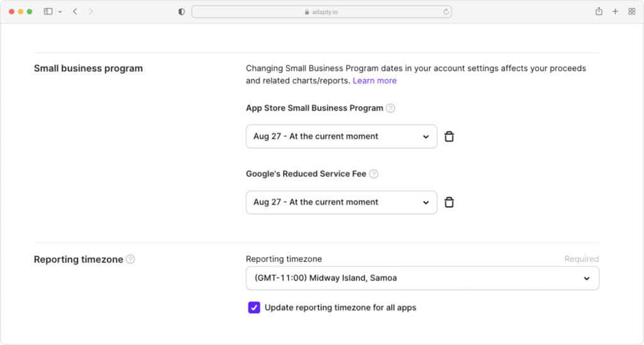644x345 pixels.
Task: Uncheck Update reporting timezone for all apps
Action: pyautogui.click(x=254, y=307)
